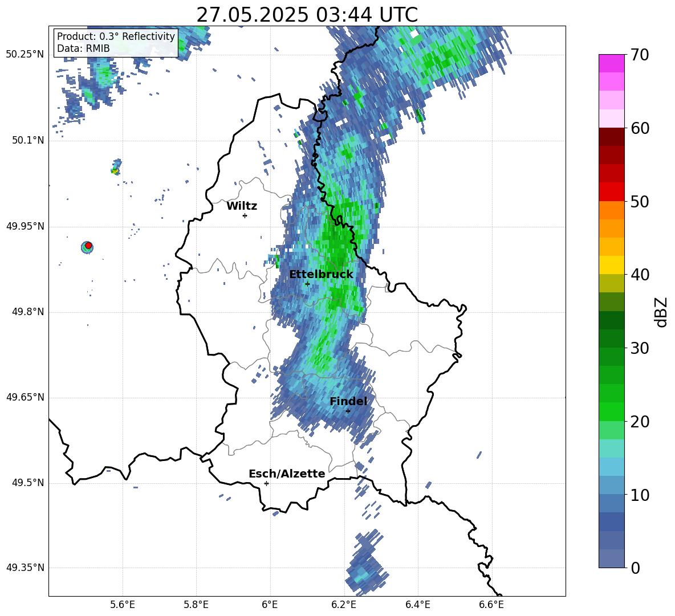Select the Findel city label
The width and height of the screenshot is (675, 616).
[x=348, y=401]
